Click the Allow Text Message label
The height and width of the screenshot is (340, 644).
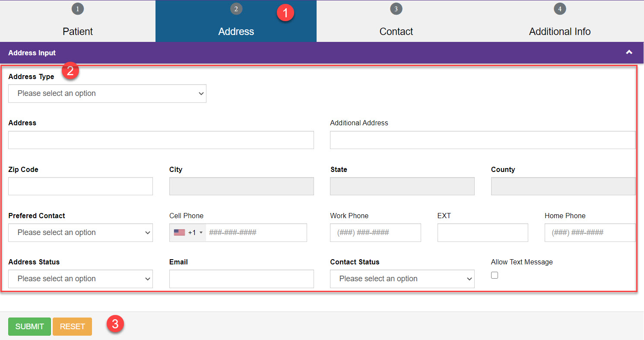[x=522, y=262]
